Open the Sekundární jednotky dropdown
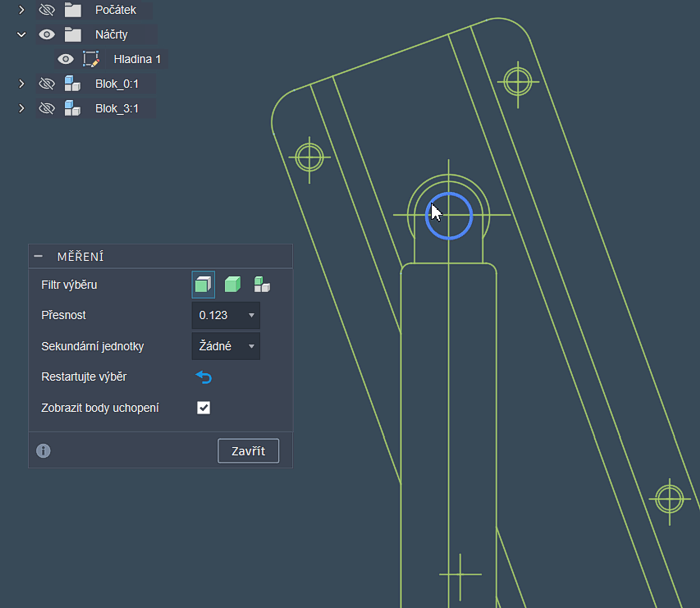 coord(225,346)
